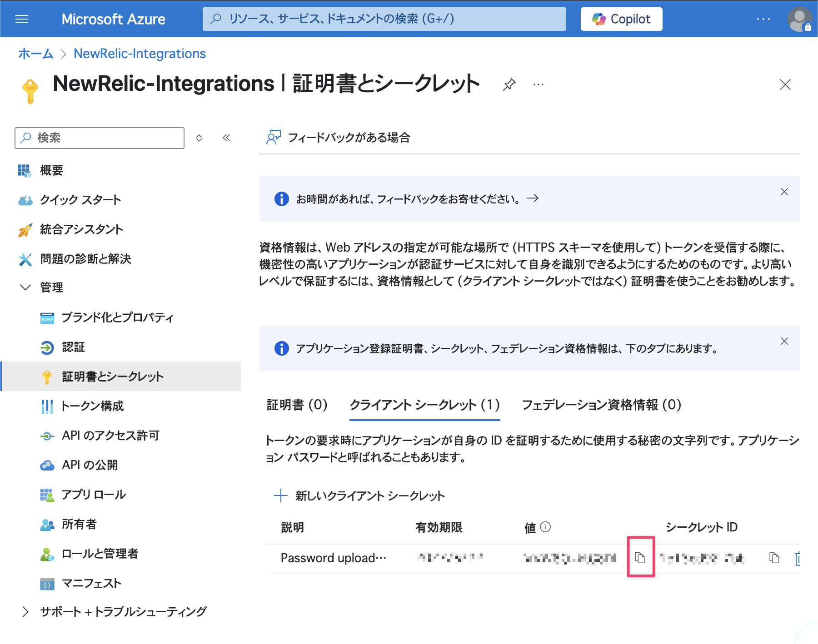Open the top bar more options ellipsis

coord(763,19)
